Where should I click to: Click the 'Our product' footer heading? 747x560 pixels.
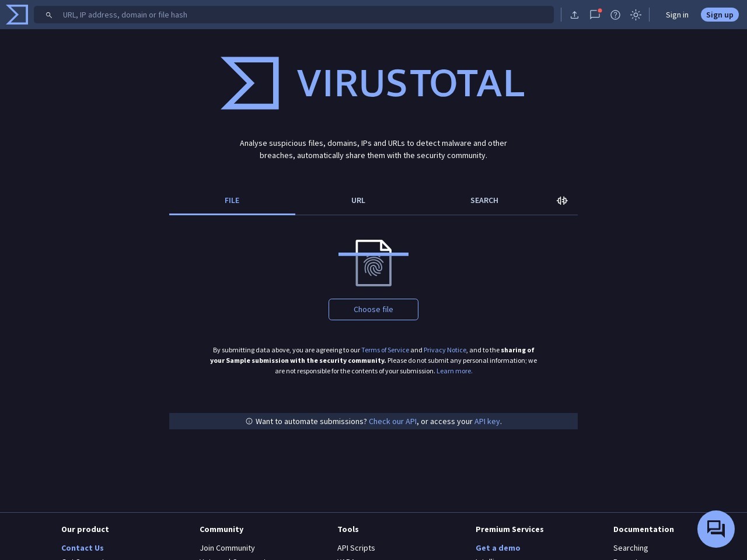coord(85,529)
